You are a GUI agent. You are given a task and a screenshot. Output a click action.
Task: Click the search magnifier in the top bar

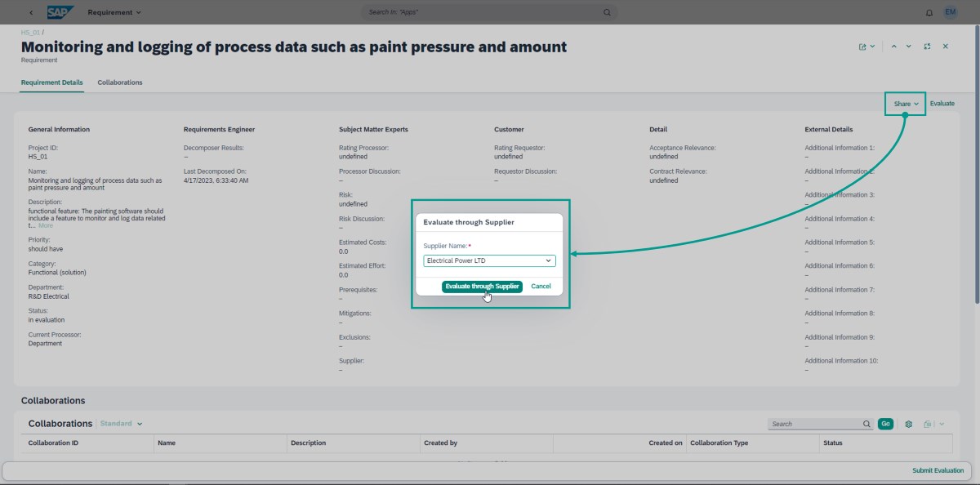607,12
